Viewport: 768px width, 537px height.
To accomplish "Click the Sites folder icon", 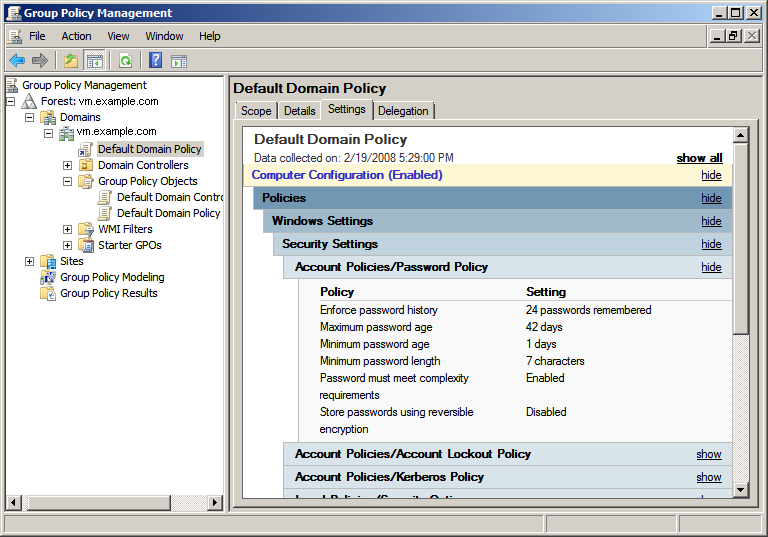I will point(48,261).
